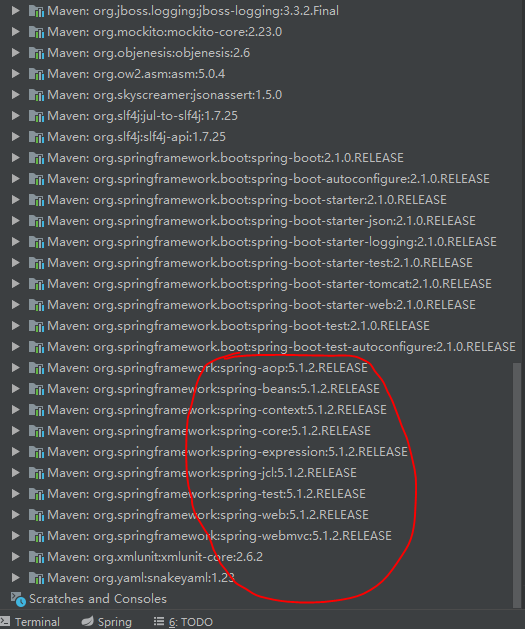Click the jboss-logging library icon
The width and height of the screenshot is (525, 629).
[36, 11]
